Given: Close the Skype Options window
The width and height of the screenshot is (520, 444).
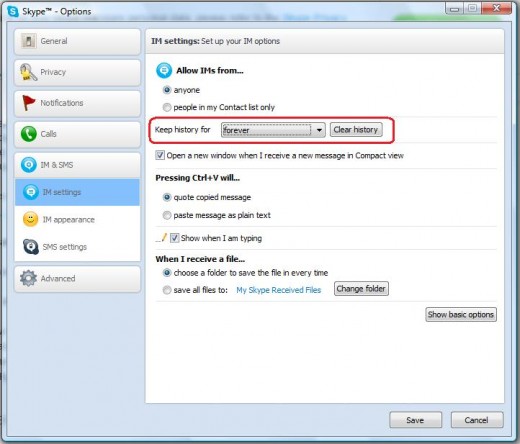Looking at the screenshot, I should [496, 8].
